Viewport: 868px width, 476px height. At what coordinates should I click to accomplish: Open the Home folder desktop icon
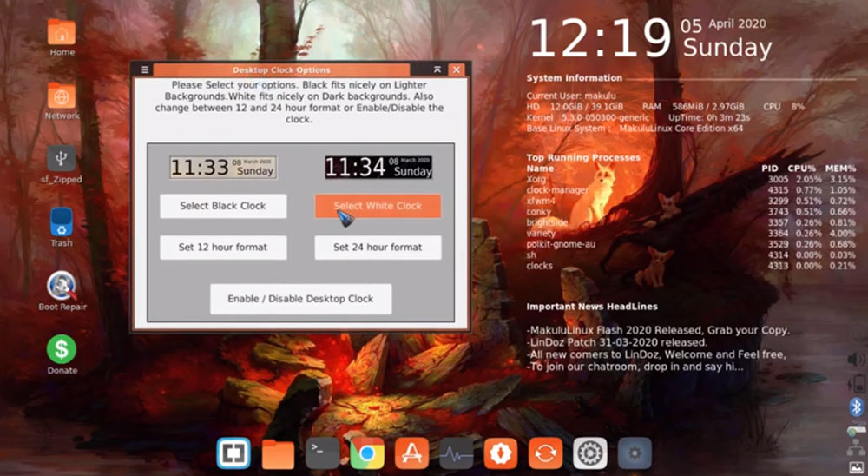click(x=62, y=37)
